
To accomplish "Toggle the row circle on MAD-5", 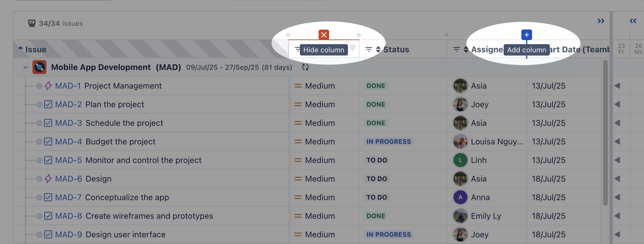I will (x=39, y=160).
